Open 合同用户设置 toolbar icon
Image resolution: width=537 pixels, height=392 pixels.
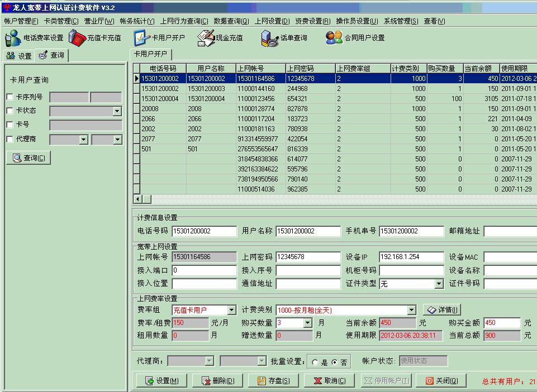point(334,37)
